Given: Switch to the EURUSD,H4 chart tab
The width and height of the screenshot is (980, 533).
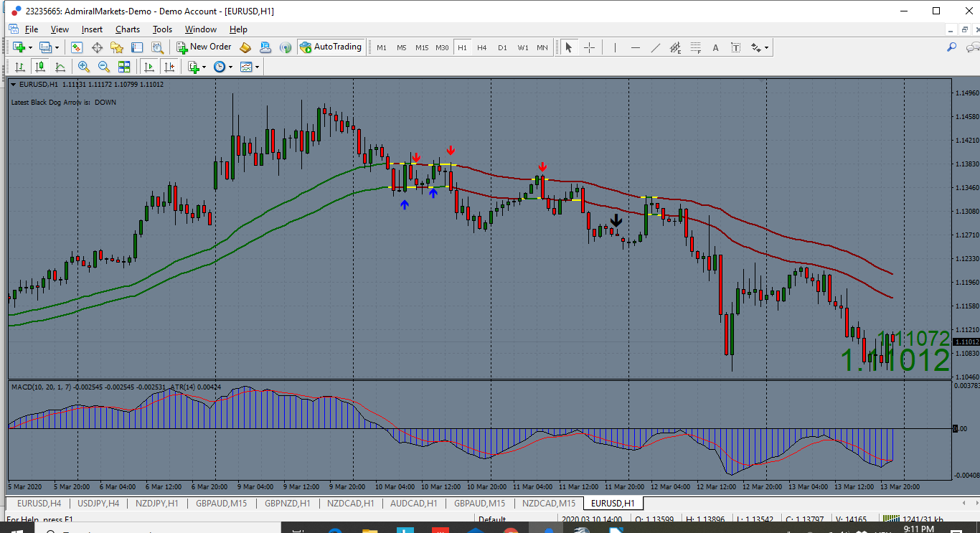Looking at the screenshot, I should 39,503.
